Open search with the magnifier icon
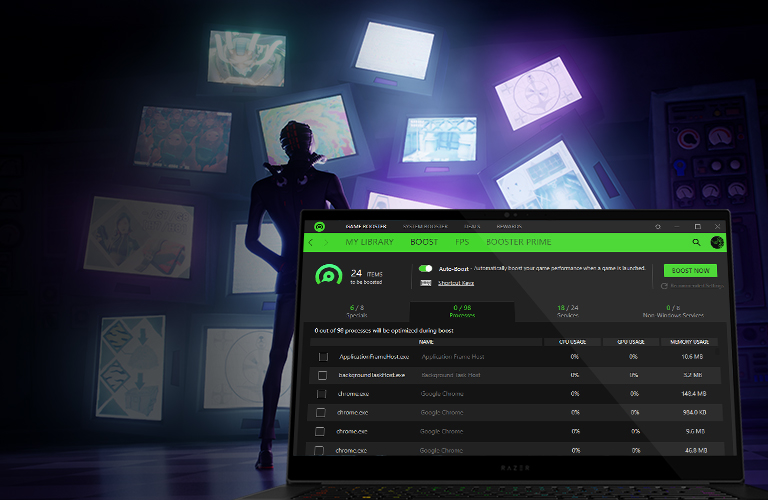768x500 pixels. point(696,242)
